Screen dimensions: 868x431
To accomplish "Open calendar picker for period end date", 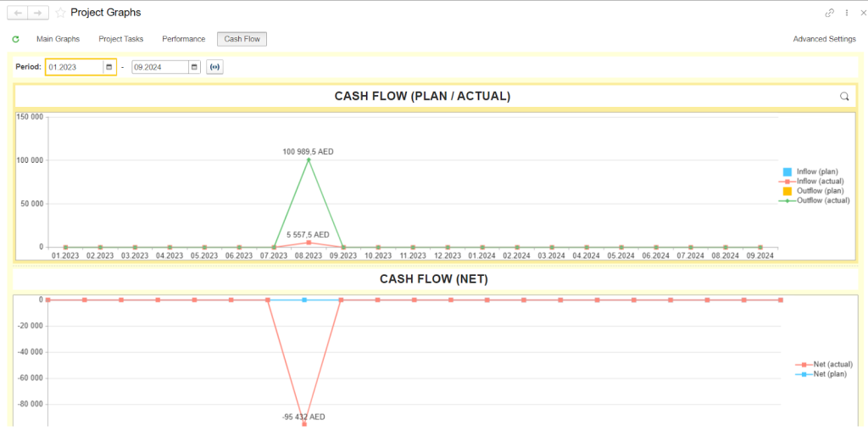I will point(194,67).
